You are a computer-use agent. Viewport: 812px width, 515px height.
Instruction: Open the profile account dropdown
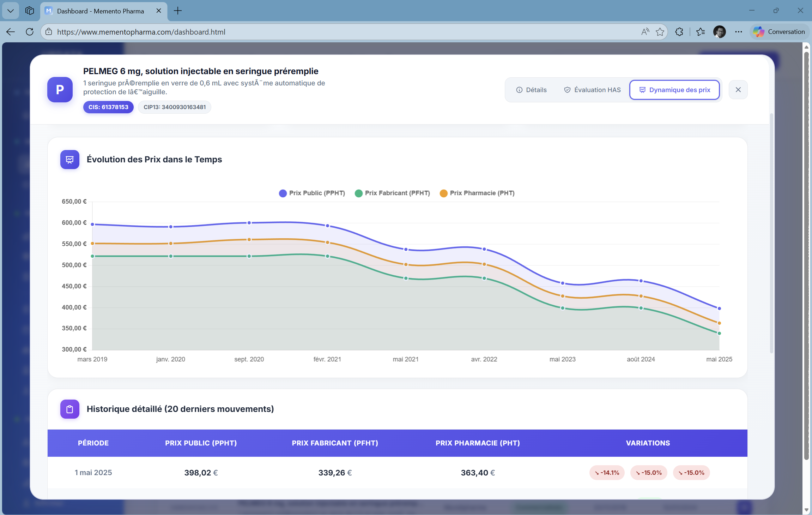click(720, 32)
